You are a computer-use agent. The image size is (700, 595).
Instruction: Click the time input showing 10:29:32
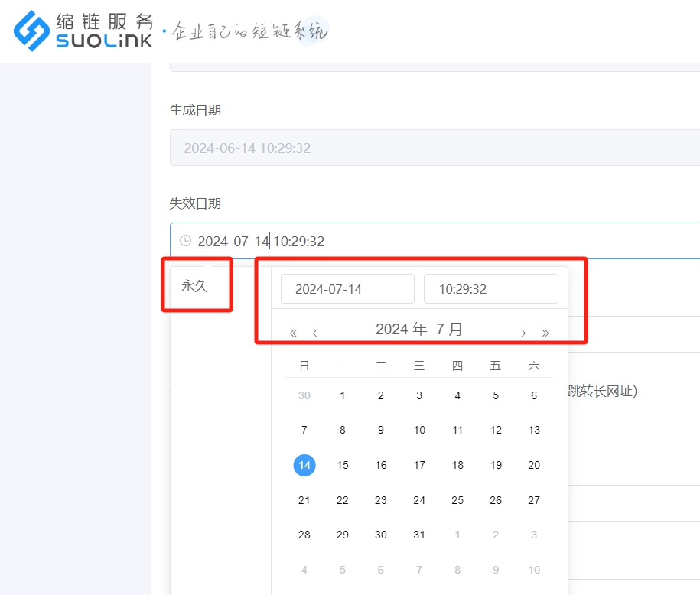pyautogui.click(x=490, y=289)
